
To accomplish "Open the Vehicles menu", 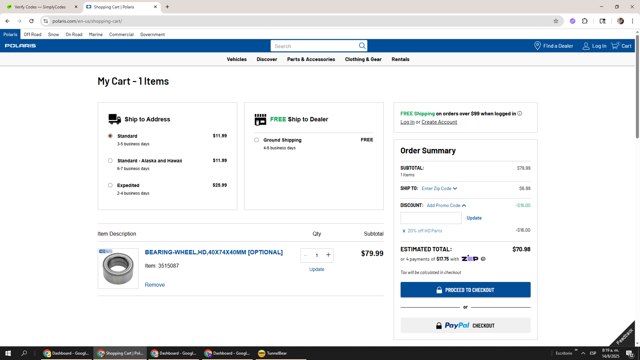I will (x=237, y=59).
